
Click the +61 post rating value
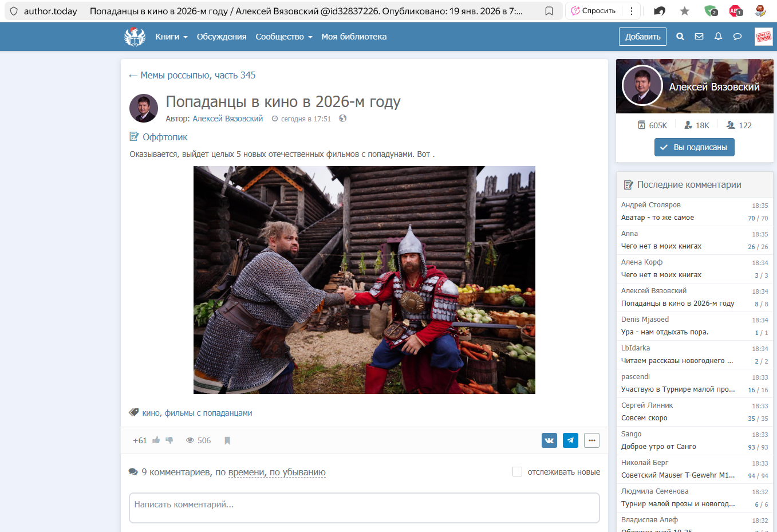point(140,440)
